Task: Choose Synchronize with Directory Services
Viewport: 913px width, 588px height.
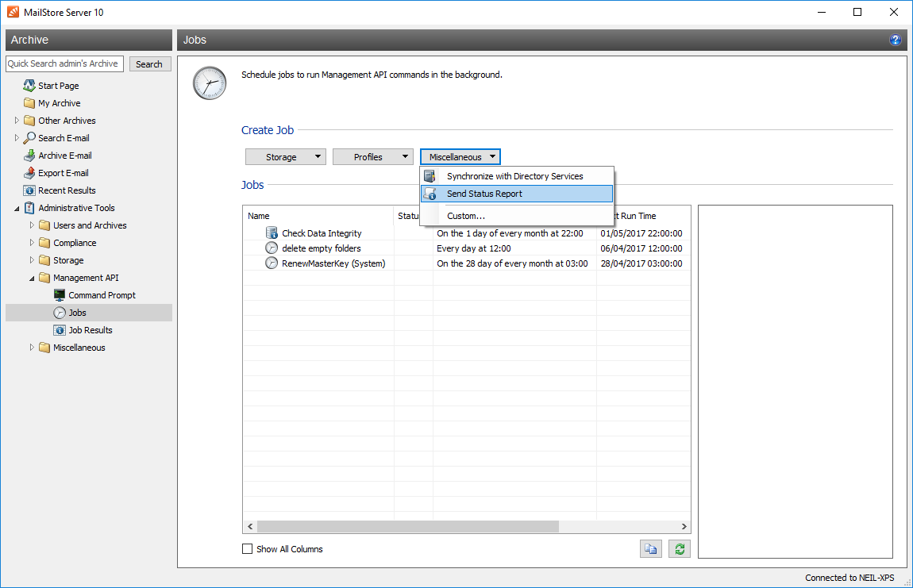Action: pos(517,176)
